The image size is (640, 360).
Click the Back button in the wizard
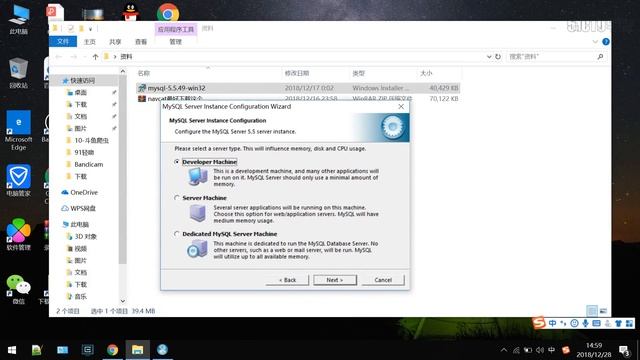point(287,280)
